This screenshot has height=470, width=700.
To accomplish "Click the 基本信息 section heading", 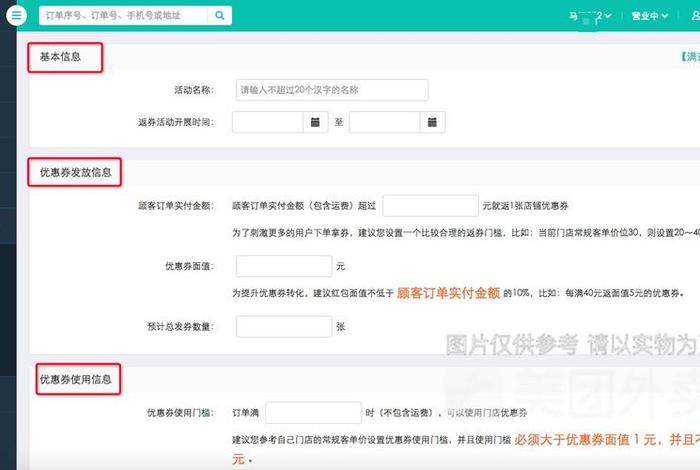I will tap(60, 57).
